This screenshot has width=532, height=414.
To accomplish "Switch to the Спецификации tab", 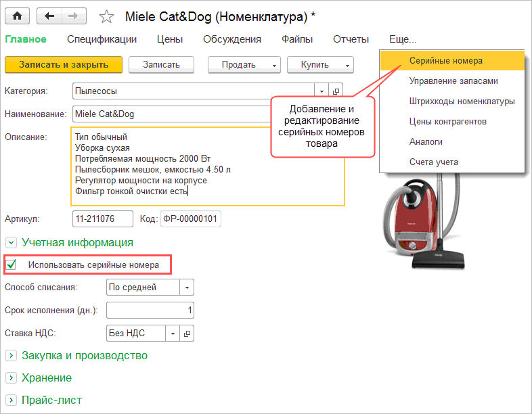I will pyautogui.click(x=102, y=39).
